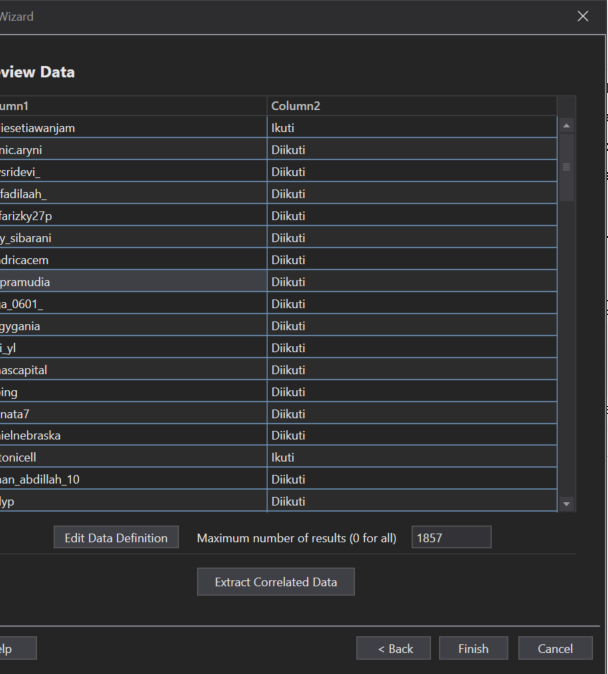This screenshot has width=608, height=674.
Task: Click the 'Ikuti' cell in the iesetiawanjam row
Action: (412, 128)
